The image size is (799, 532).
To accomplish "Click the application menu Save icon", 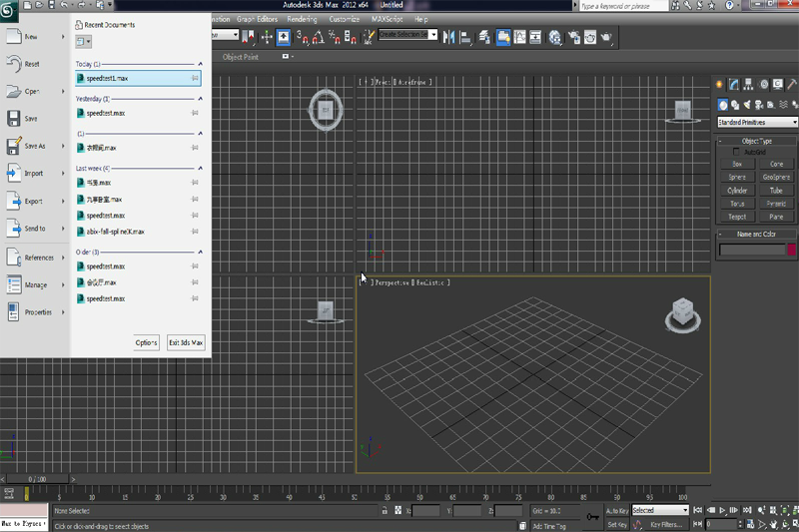I will pos(15,119).
